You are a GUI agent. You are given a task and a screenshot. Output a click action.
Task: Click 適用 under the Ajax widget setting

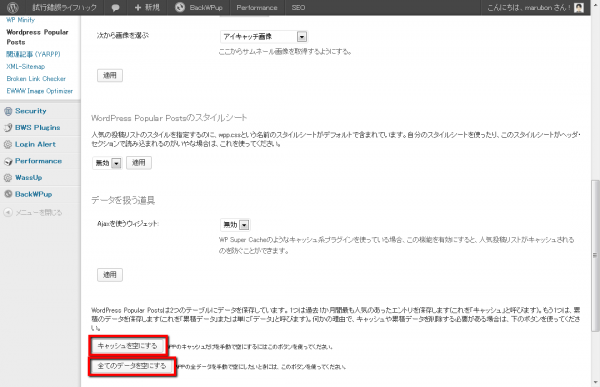click(x=110, y=275)
